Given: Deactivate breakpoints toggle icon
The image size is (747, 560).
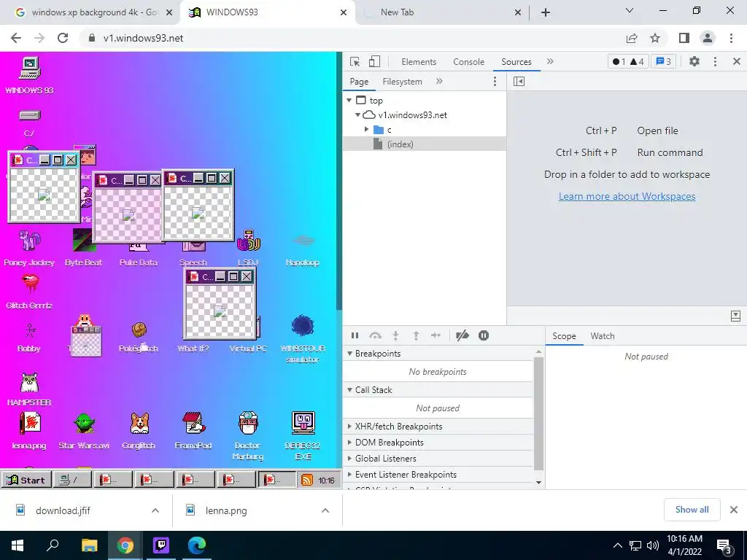Looking at the screenshot, I should (x=462, y=335).
